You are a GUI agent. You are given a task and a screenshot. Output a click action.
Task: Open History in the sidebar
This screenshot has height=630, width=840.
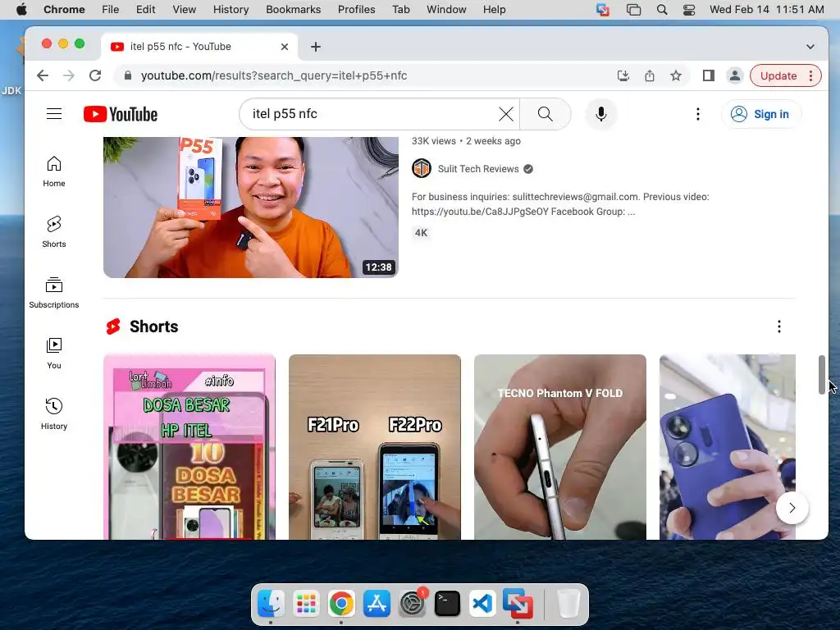(x=54, y=414)
